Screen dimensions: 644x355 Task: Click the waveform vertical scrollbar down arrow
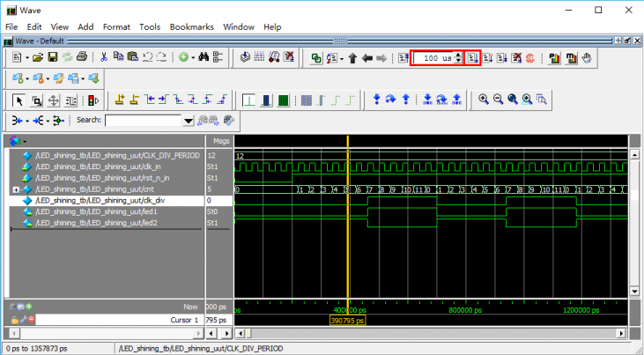tap(634, 292)
